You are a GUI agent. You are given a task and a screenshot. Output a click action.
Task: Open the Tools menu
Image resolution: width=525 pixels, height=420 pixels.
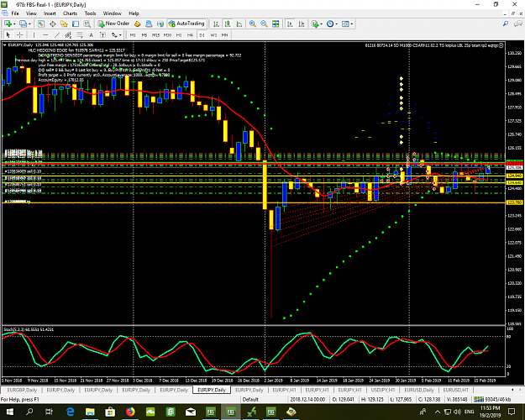[90, 13]
